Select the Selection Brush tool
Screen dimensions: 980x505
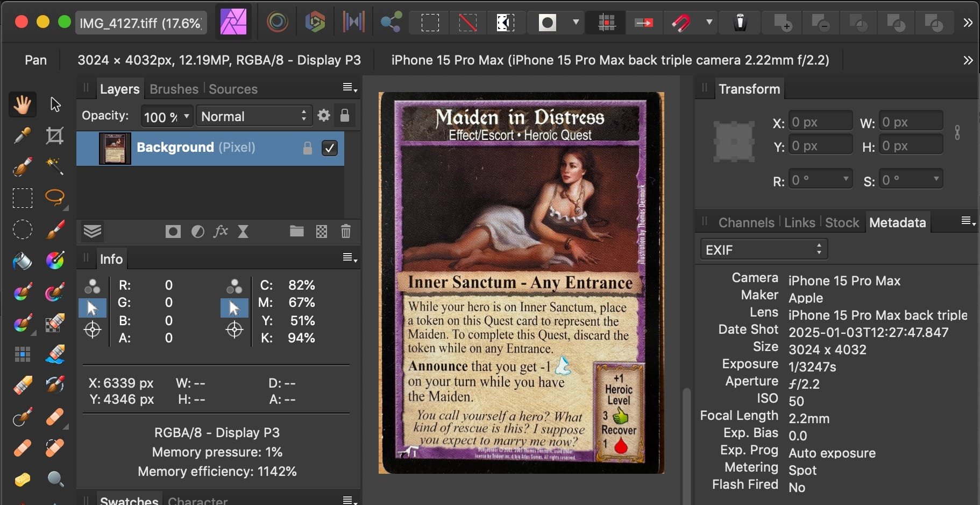coord(22,167)
